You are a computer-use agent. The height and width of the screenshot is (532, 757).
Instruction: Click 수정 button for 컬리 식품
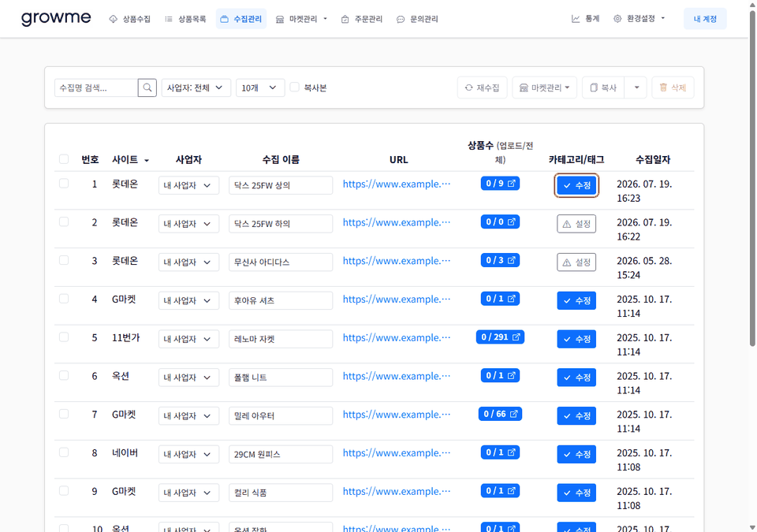(x=576, y=493)
